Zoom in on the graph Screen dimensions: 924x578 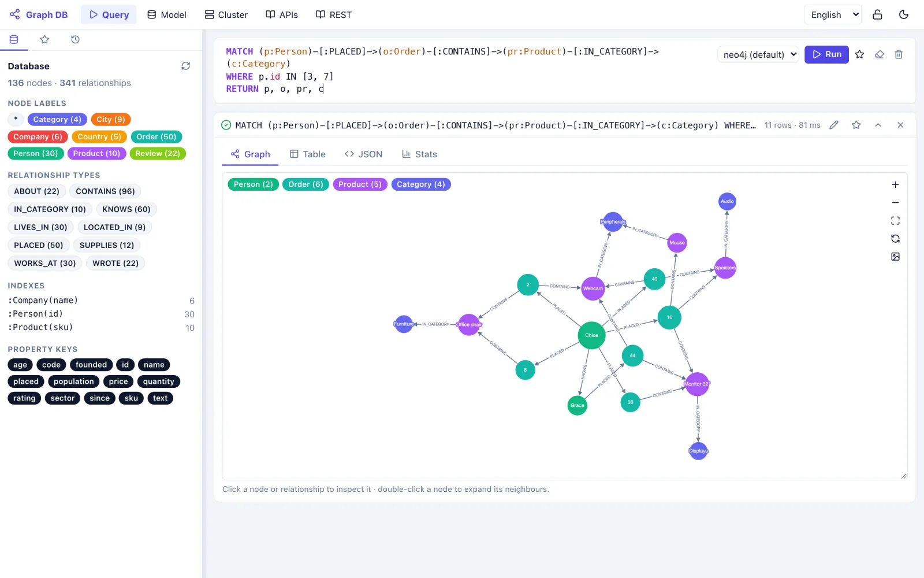(895, 185)
